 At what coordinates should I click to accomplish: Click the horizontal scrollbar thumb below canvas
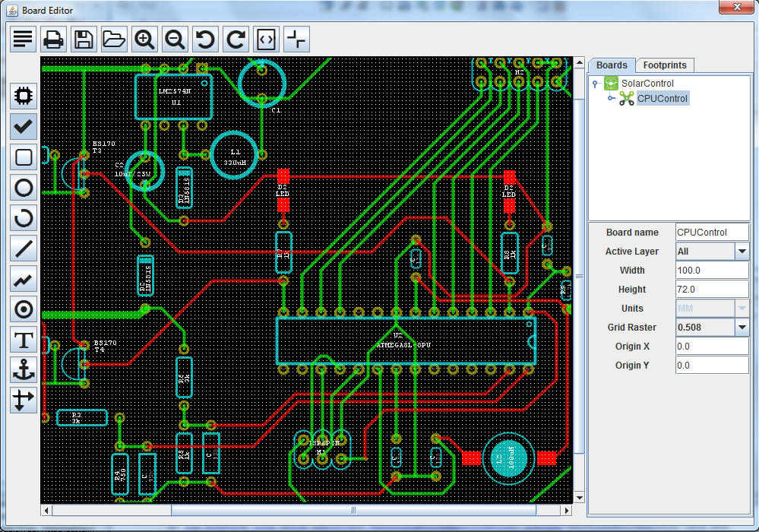point(353,510)
